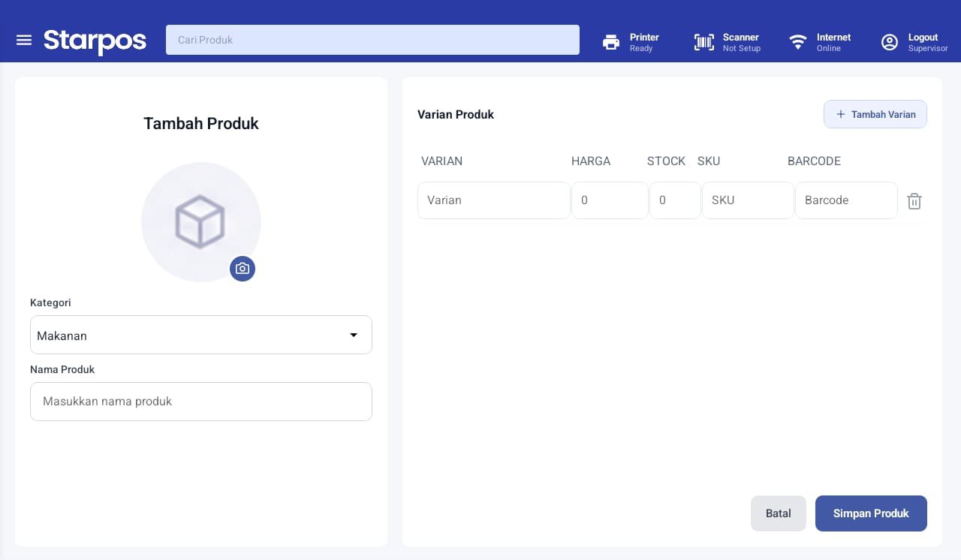Click the Harga input field
The image size is (961, 560).
coord(610,200)
